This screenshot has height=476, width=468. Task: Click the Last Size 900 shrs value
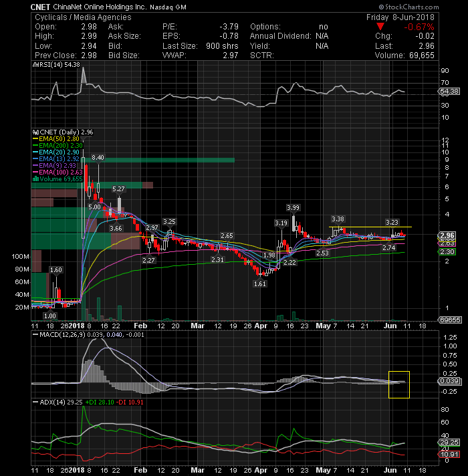222,46
